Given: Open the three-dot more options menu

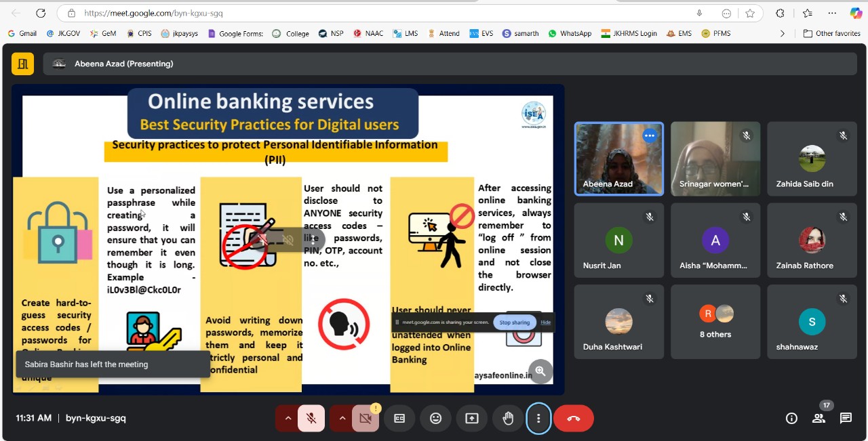Looking at the screenshot, I should tap(538, 419).
